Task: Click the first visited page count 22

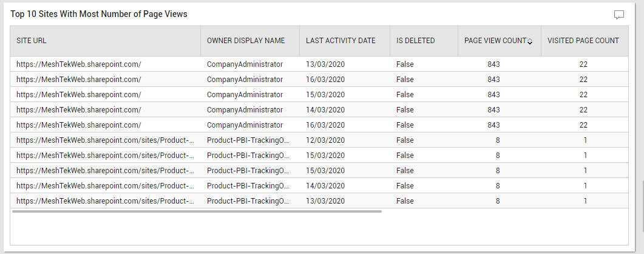Action: pos(583,64)
